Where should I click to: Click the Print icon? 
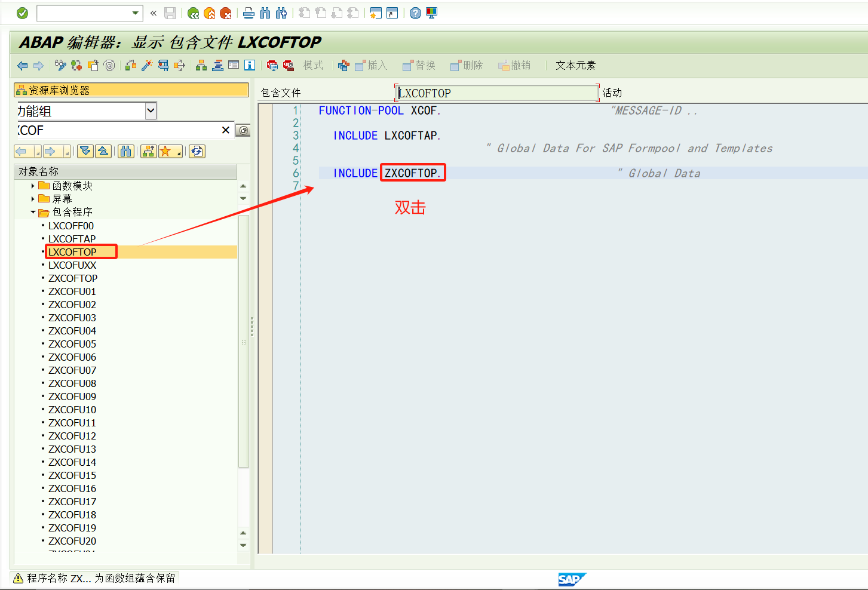[x=249, y=13]
